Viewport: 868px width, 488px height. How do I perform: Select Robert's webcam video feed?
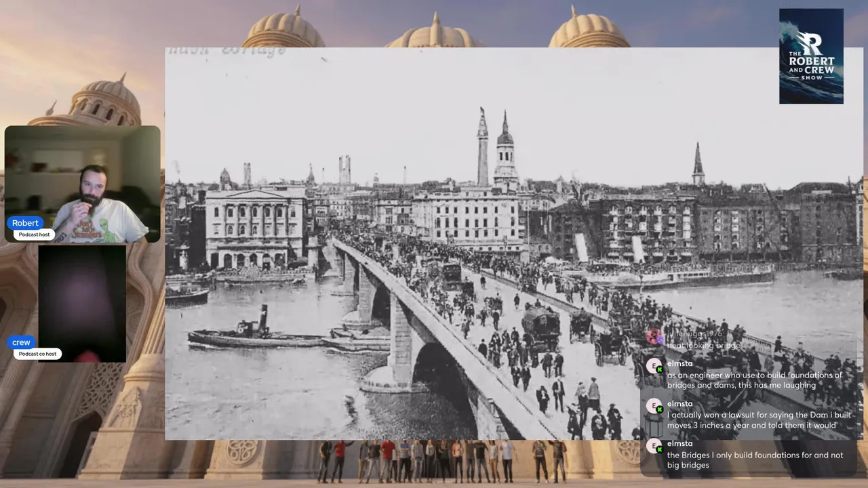[x=83, y=184]
